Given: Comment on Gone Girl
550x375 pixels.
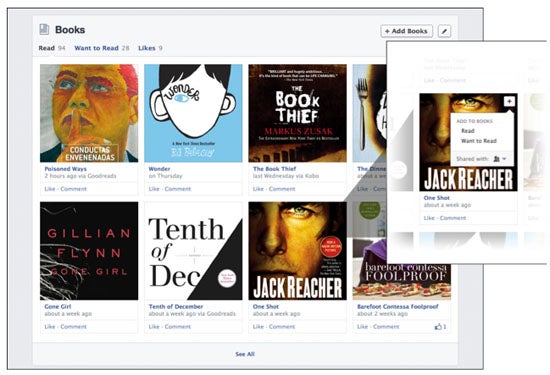Looking at the screenshot, I should click(x=73, y=327).
